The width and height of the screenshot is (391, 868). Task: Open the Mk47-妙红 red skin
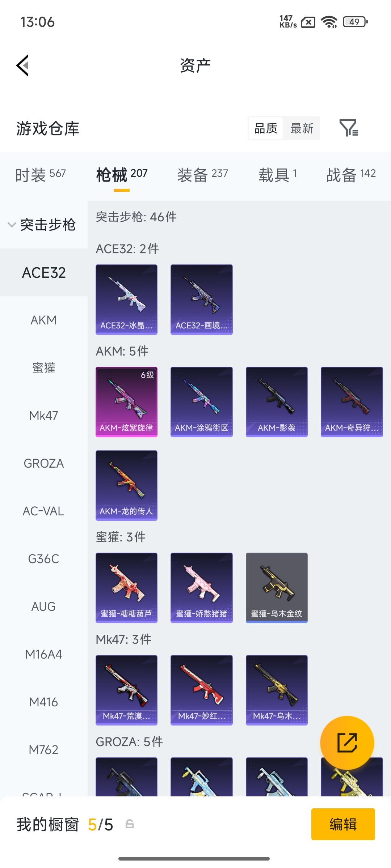point(202,690)
